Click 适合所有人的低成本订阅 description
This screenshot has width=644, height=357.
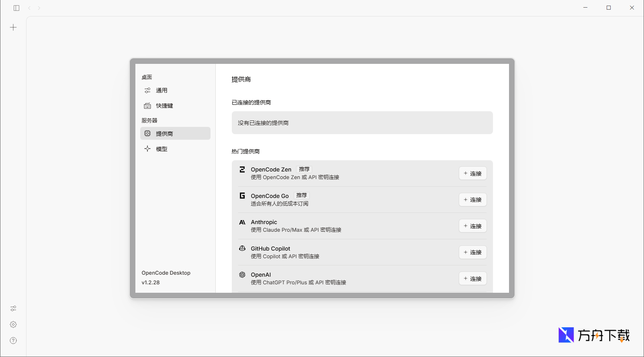[280, 204]
